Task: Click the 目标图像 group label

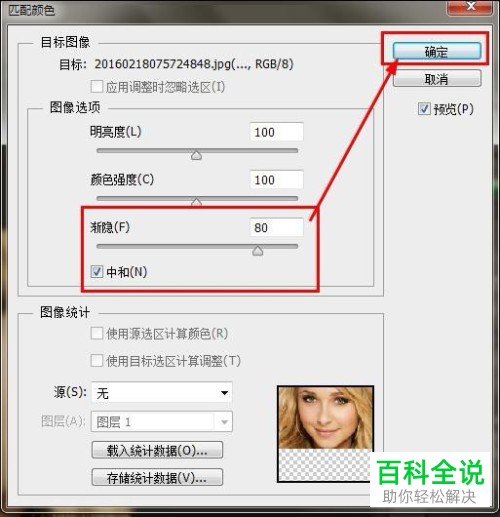Action: [65, 42]
